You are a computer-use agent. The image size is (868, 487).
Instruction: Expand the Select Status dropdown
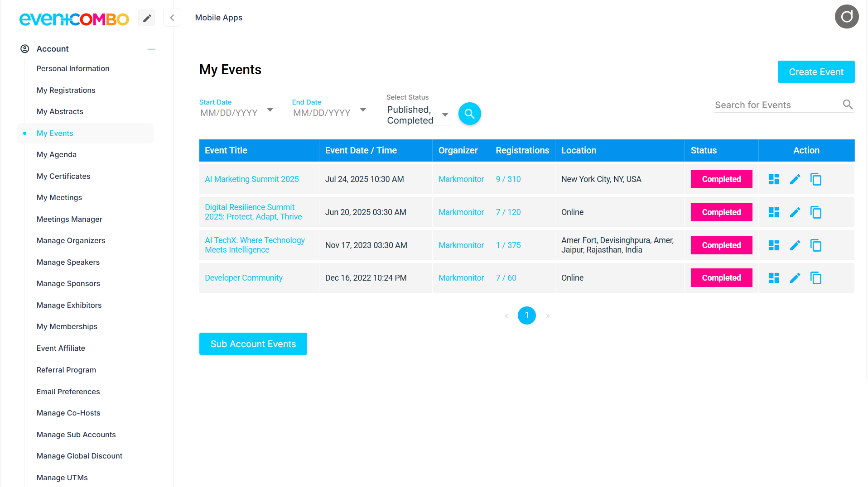pyautogui.click(x=445, y=115)
